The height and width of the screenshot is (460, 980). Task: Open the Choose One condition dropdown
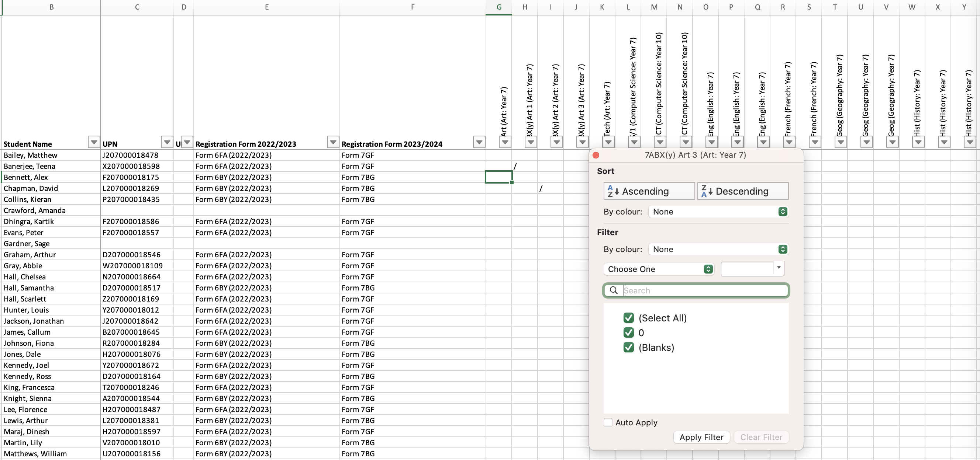pos(659,269)
